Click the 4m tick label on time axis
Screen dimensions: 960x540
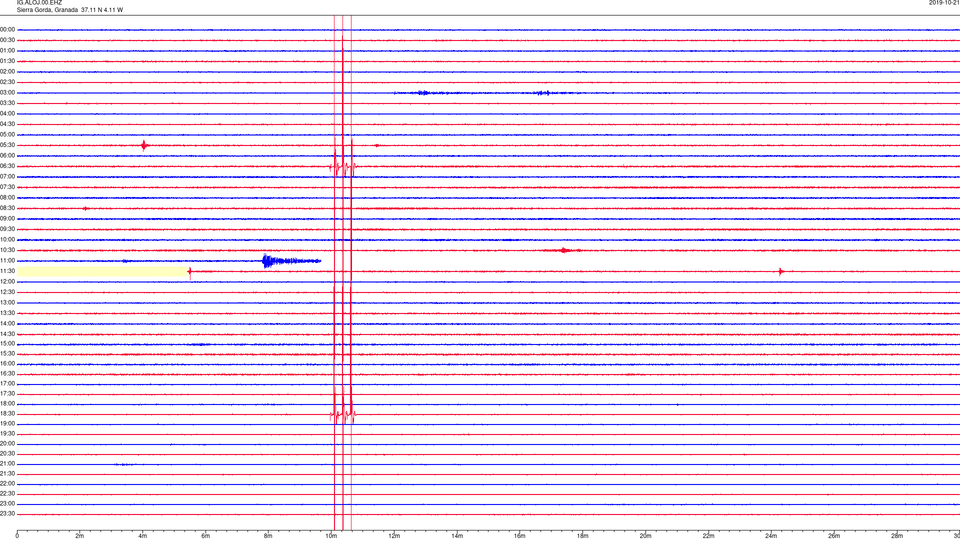pyautogui.click(x=143, y=536)
